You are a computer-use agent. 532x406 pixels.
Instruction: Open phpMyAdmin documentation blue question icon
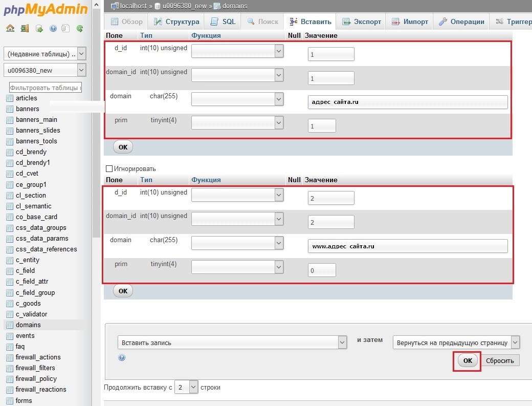(x=53, y=29)
